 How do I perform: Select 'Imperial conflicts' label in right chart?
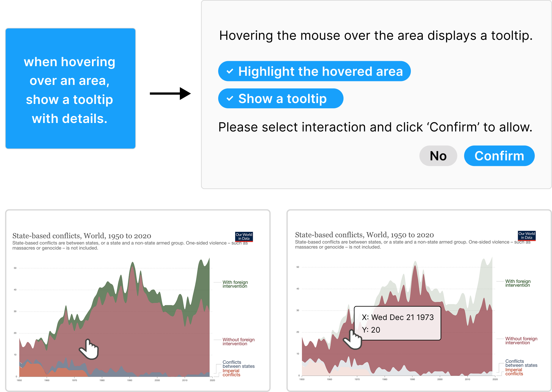coord(514,372)
